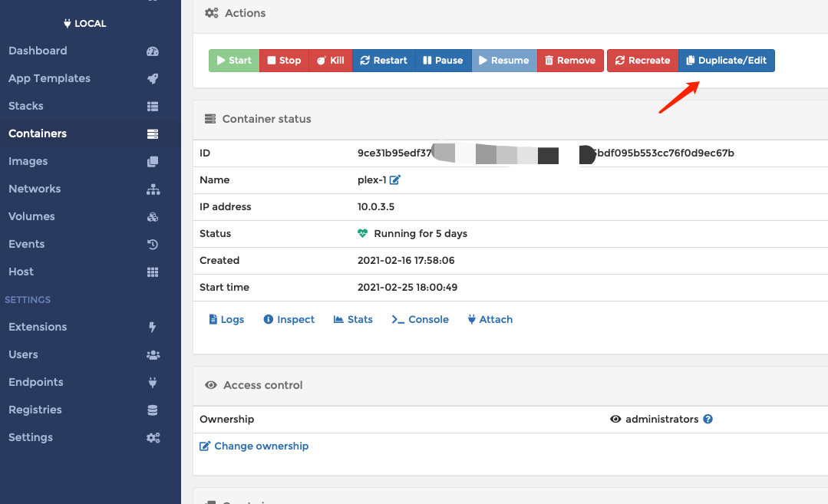Click the plex-1 container name text

coord(371,180)
